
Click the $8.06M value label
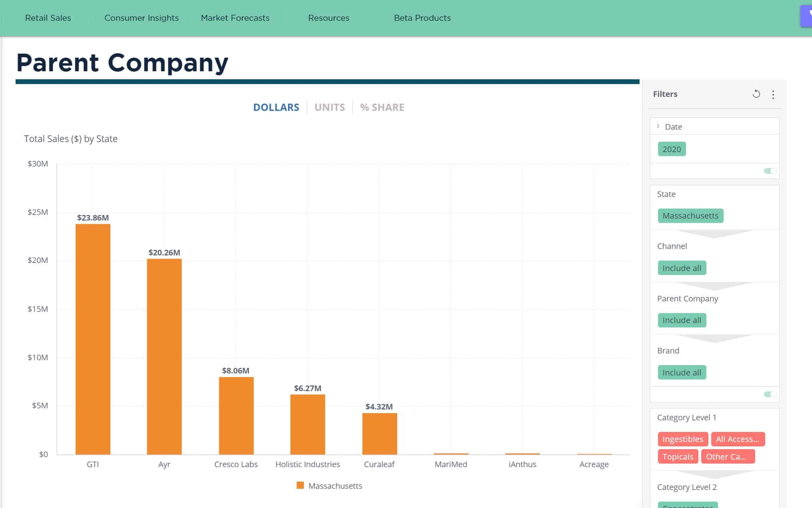236,371
